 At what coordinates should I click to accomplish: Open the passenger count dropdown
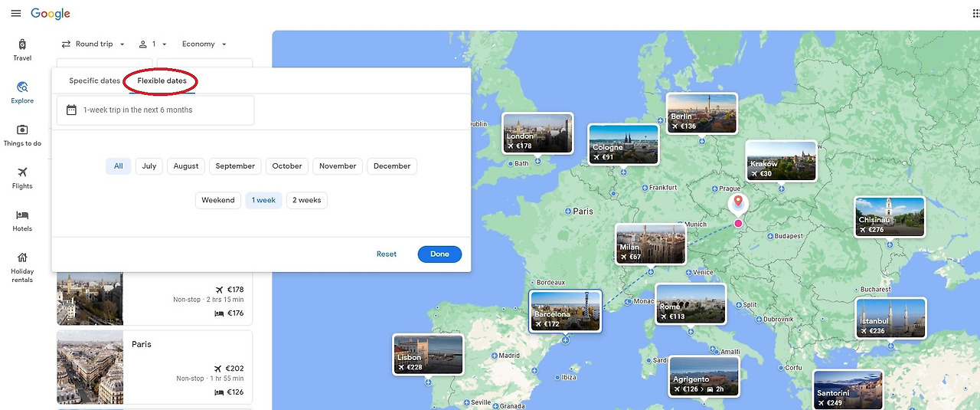point(153,44)
